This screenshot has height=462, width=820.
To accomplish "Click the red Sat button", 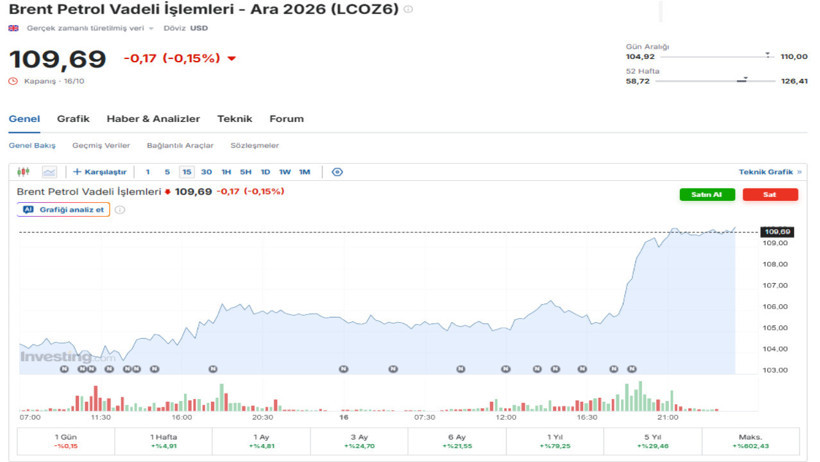I will [x=770, y=195].
